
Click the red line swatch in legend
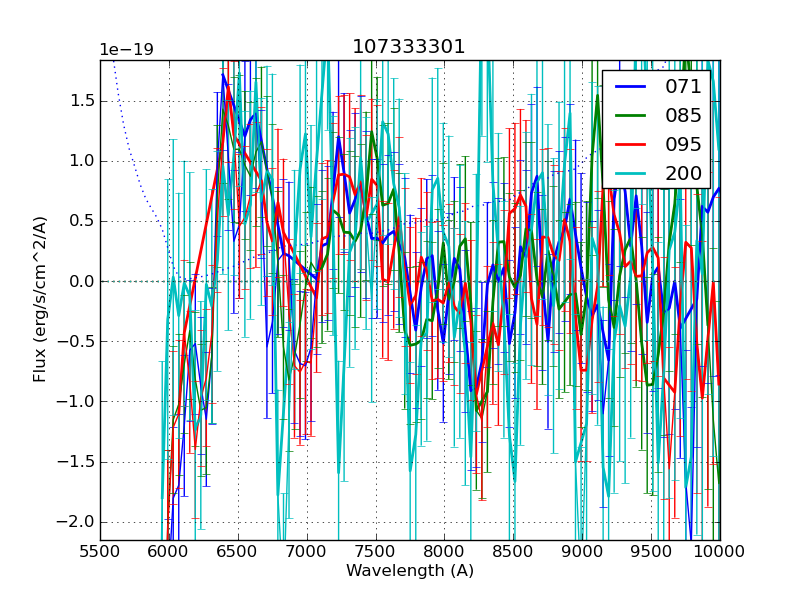tap(630, 145)
